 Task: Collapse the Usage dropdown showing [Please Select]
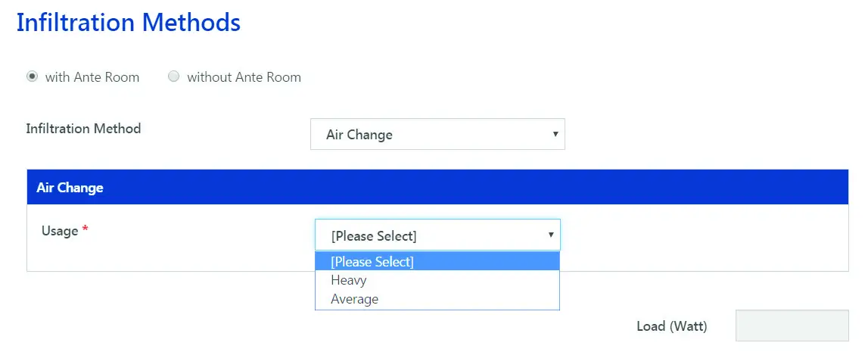437,235
